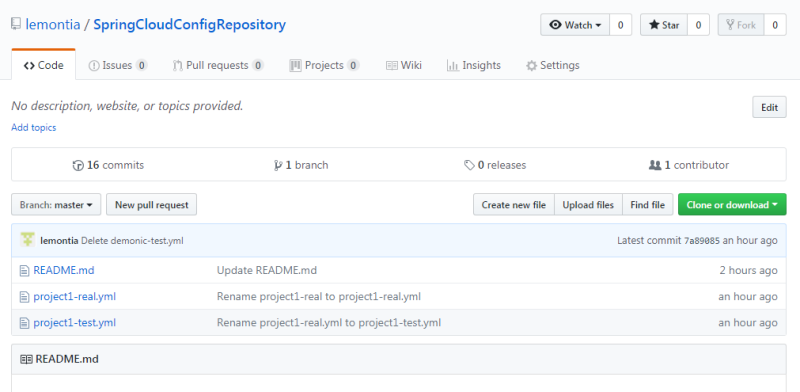Viewport: 800px width, 392px height.
Task: Click the lemontia avatar in latest commit bar
Action: [x=28, y=240]
